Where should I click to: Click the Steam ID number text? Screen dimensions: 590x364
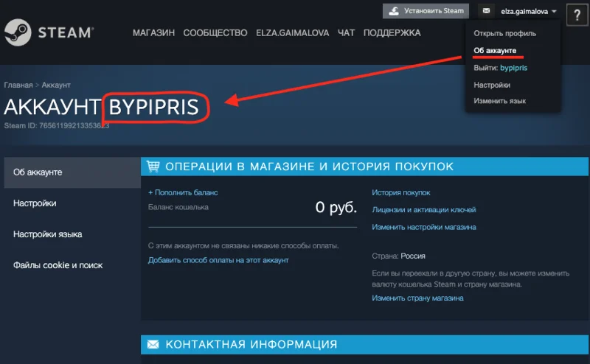(x=57, y=125)
